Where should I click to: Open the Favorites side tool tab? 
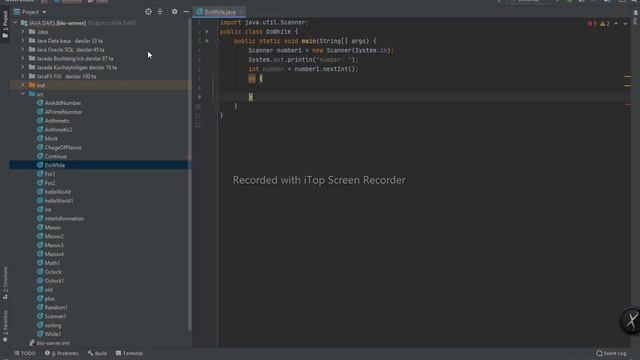(x=5, y=326)
